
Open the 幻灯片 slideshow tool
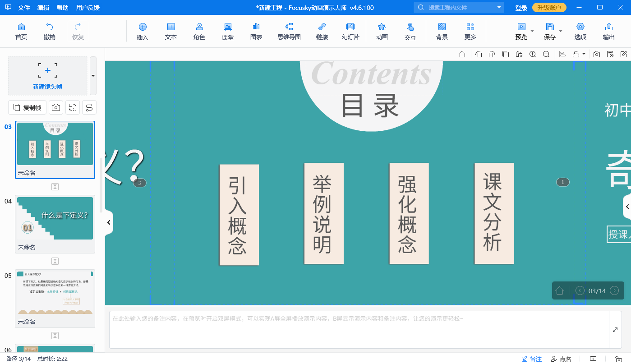pyautogui.click(x=350, y=32)
